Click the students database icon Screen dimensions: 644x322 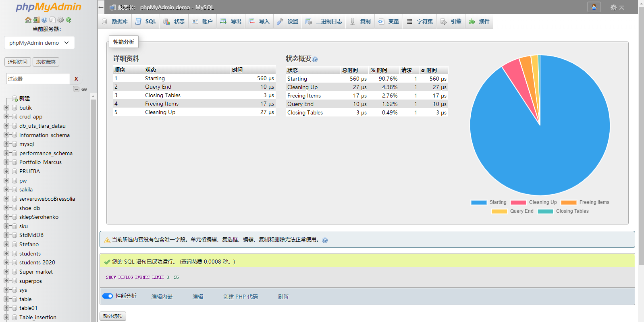[x=15, y=253]
